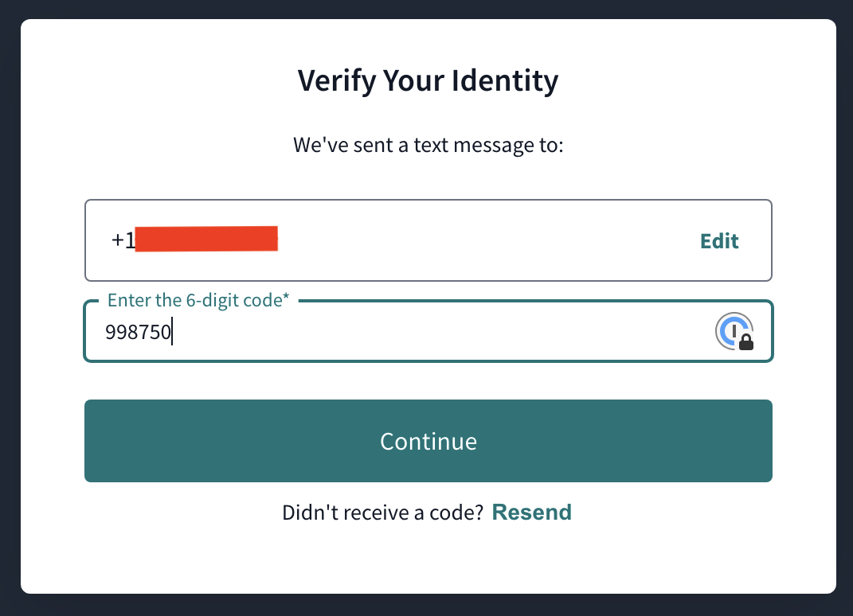This screenshot has width=853, height=616.
Task: Click Didn't receive a code text
Action: click(382, 512)
